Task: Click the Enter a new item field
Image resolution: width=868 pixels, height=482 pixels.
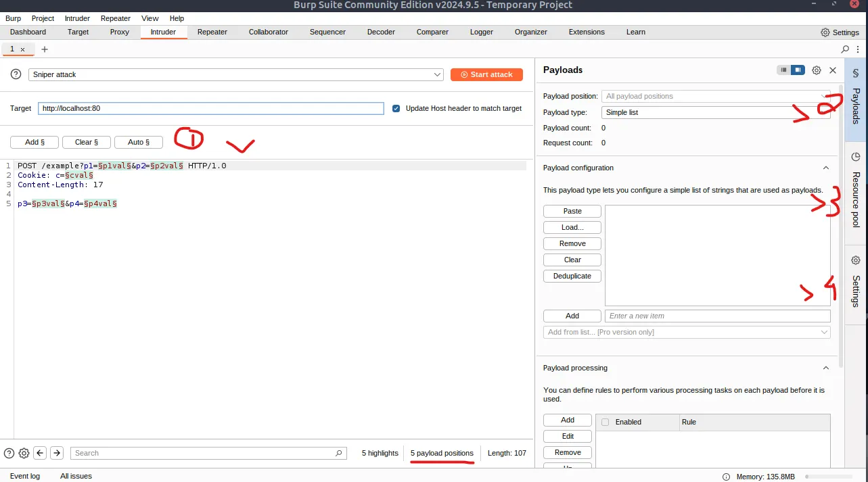Action: click(717, 316)
